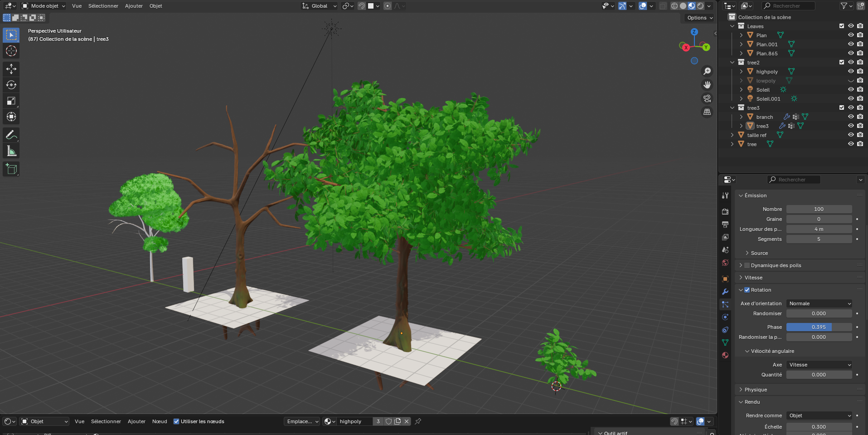Disable the Utiliser les nœuds checkbox
The height and width of the screenshot is (435, 868).
176,421
